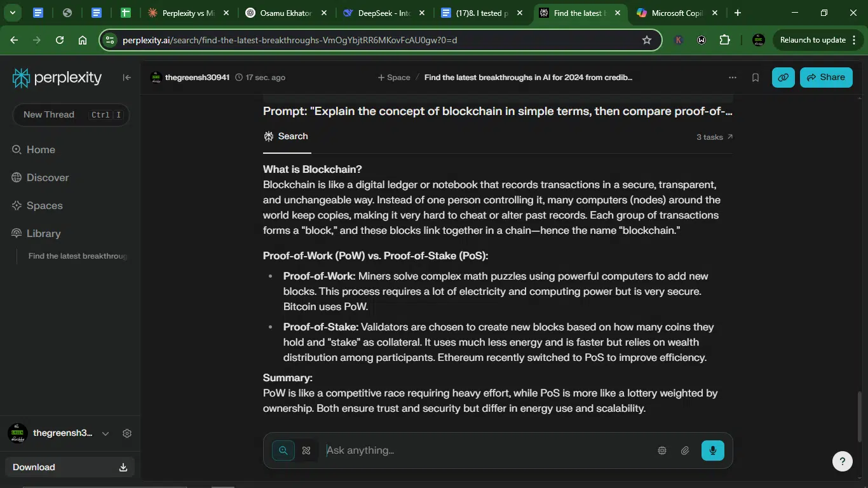Close the Perplexity vs Mi tab

[226, 13]
